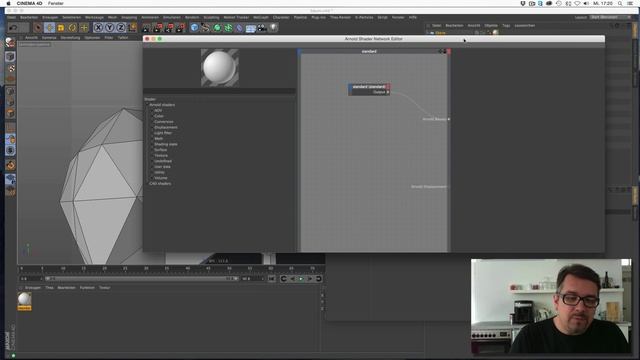Viewport: 640px width, 360px height.
Task: Select the material thumbnail in material manager
Action: (24, 301)
